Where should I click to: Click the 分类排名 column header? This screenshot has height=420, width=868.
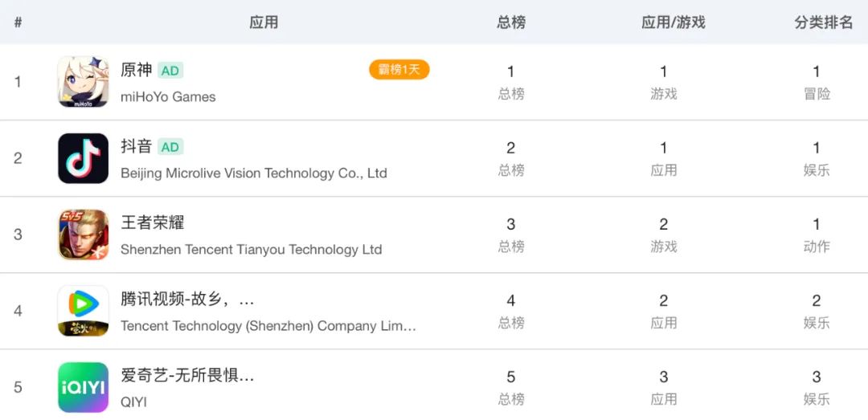tap(824, 22)
